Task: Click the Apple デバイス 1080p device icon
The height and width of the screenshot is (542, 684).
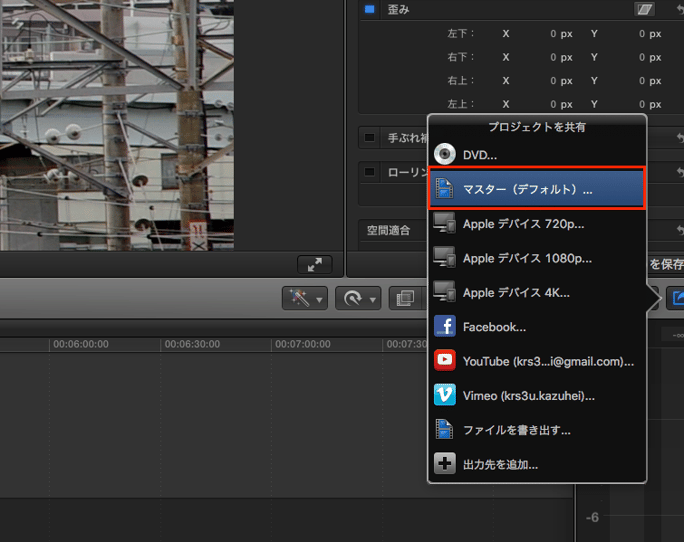Action: pyautogui.click(x=445, y=258)
